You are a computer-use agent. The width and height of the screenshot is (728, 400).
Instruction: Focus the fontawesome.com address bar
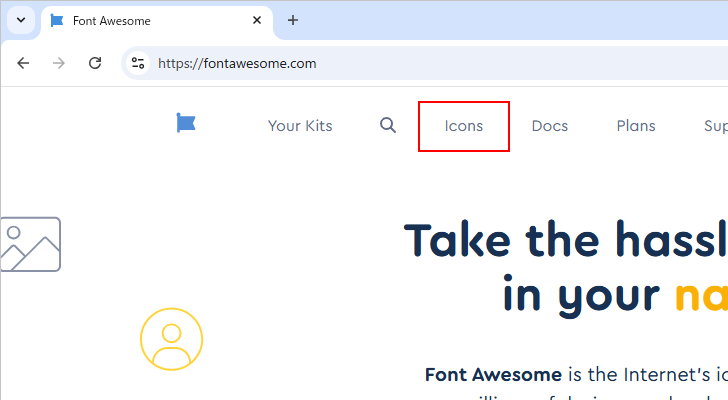pyautogui.click(x=400, y=63)
